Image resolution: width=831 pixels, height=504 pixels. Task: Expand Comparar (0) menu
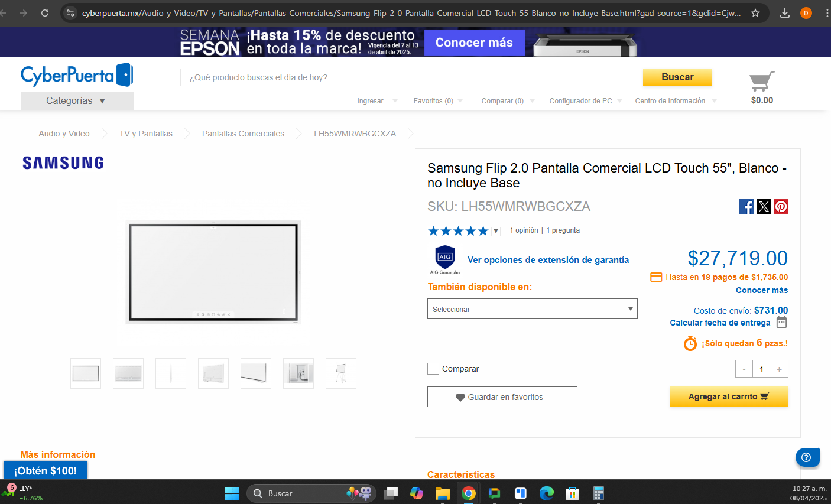pos(508,101)
